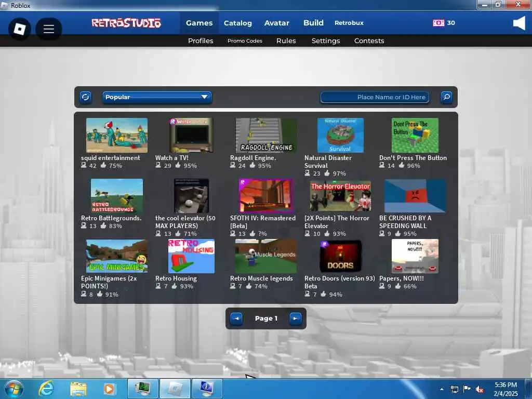Launch Internet Explorer from taskbar
The height and width of the screenshot is (399, 532).
click(x=46, y=389)
